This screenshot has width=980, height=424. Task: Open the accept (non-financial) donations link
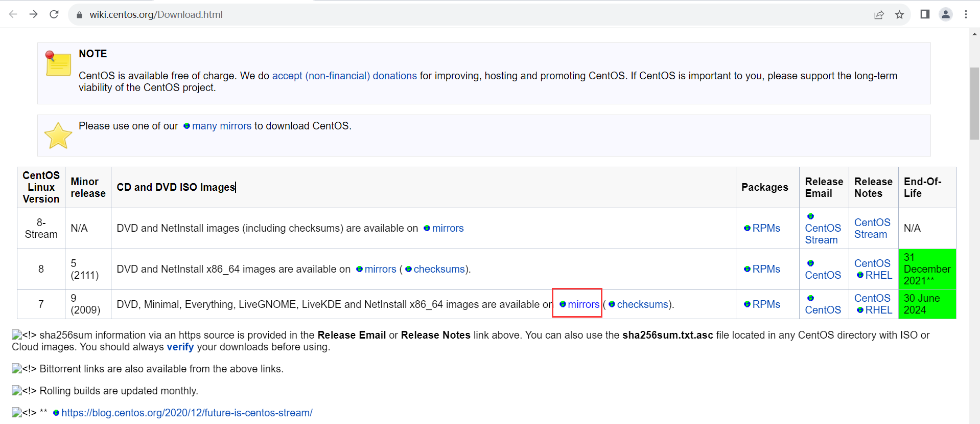344,76
